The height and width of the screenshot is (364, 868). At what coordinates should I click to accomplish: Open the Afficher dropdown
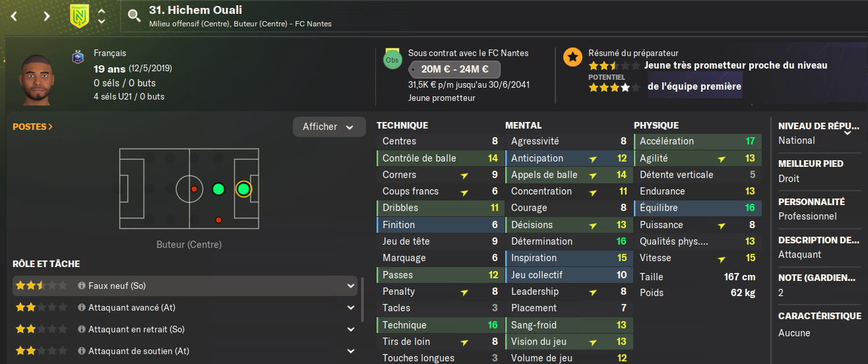tap(329, 127)
